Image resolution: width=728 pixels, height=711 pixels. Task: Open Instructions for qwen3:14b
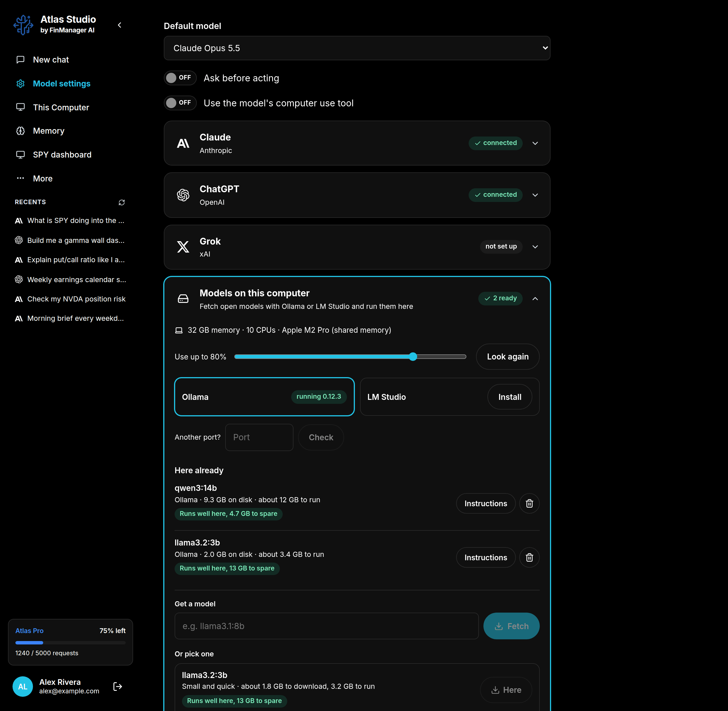tap(486, 503)
